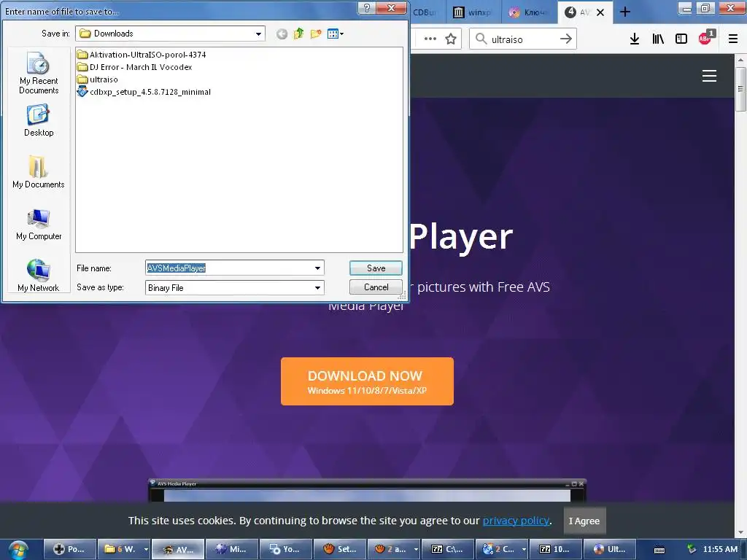Open My Recent Documents in places bar
747x560 pixels.
39,74
